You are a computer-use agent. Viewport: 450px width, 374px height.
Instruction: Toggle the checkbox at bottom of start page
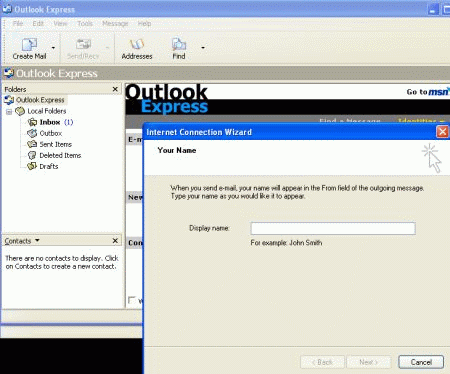[132, 300]
